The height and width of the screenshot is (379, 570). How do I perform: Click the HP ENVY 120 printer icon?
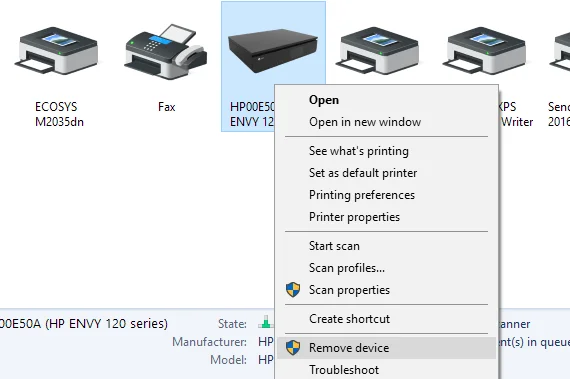[273, 51]
